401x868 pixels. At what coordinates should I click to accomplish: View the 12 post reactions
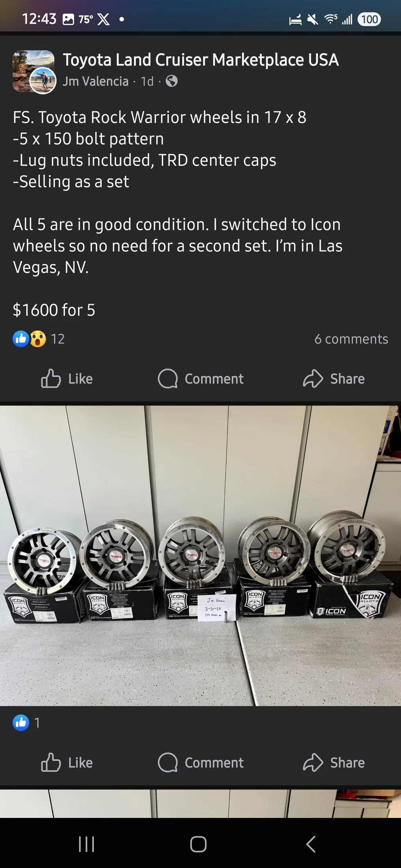pyautogui.click(x=39, y=339)
